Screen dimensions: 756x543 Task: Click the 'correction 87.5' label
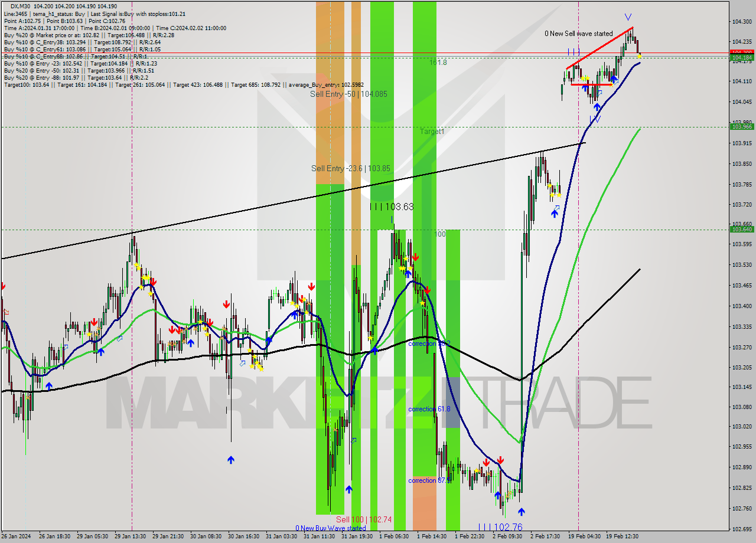(429, 480)
